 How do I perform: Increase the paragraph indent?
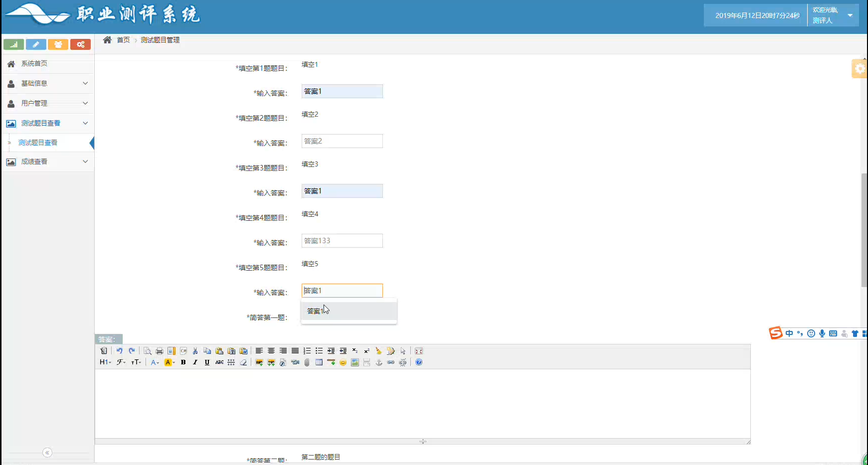pos(331,351)
